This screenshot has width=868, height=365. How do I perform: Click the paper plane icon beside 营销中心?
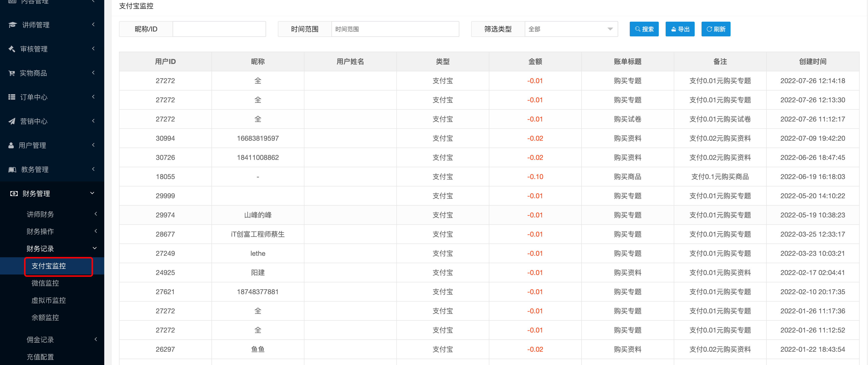coord(12,121)
